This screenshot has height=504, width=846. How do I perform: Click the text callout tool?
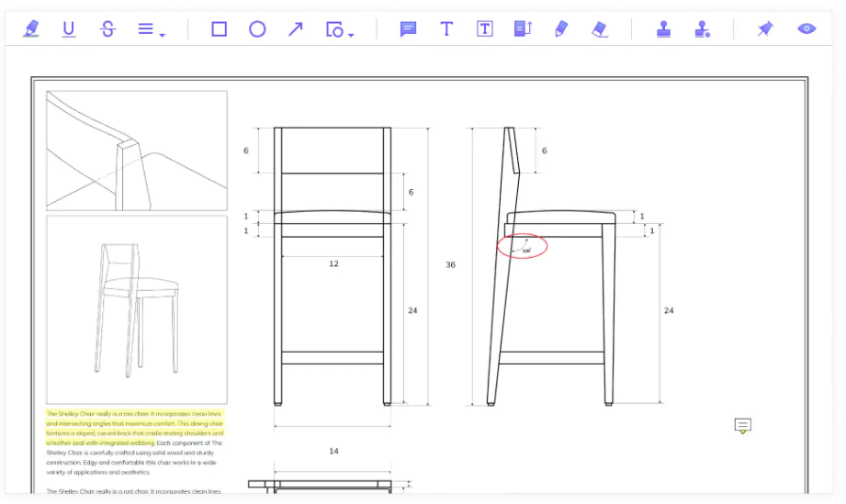pyautogui.click(x=523, y=29)
